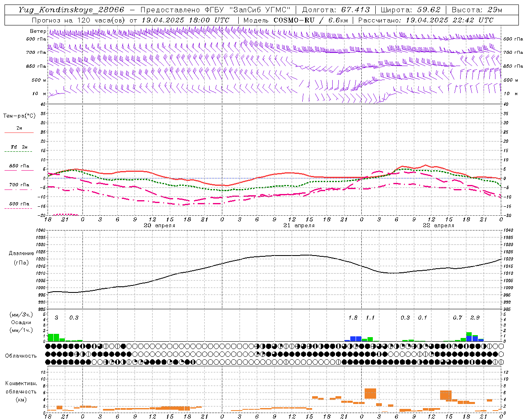This screenshot has width=525, height=420.
Task: Click the 21 апреля date label
Action: [299, 226]
